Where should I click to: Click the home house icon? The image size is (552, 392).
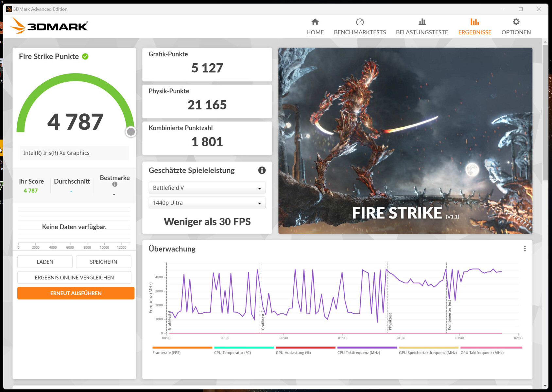pos(315,22)
